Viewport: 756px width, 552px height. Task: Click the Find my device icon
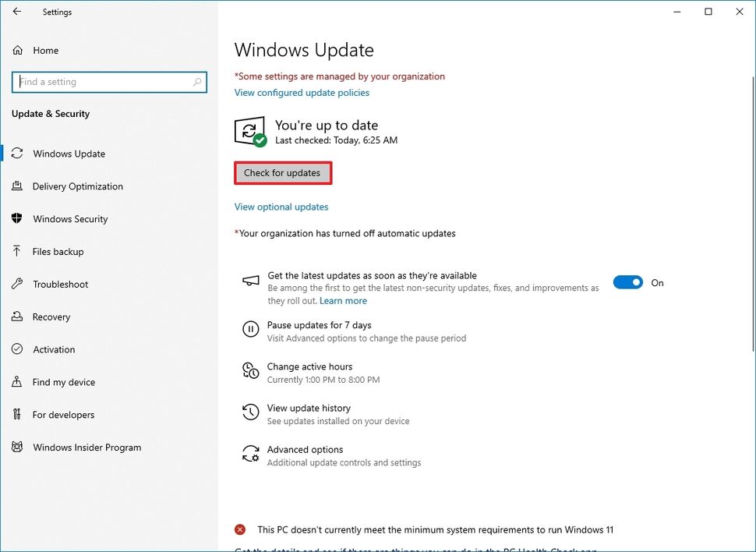18,382
